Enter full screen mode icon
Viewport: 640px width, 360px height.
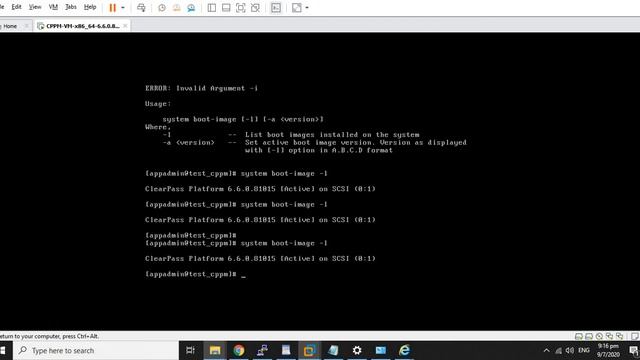(240, 8)
